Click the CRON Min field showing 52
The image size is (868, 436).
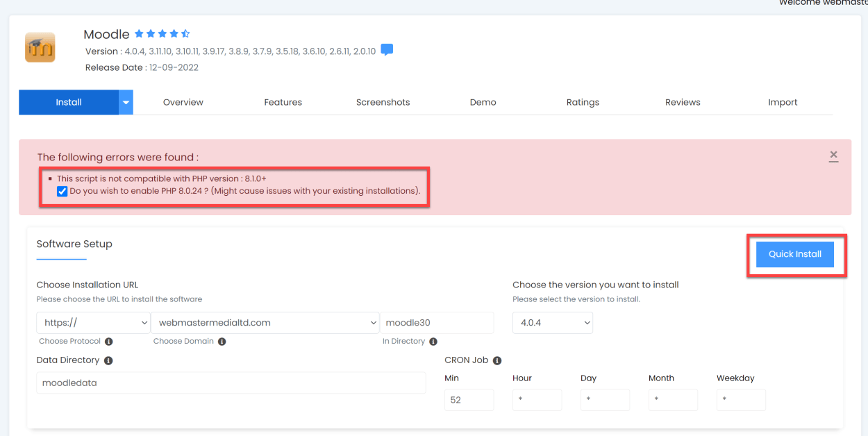click(469, 400)
